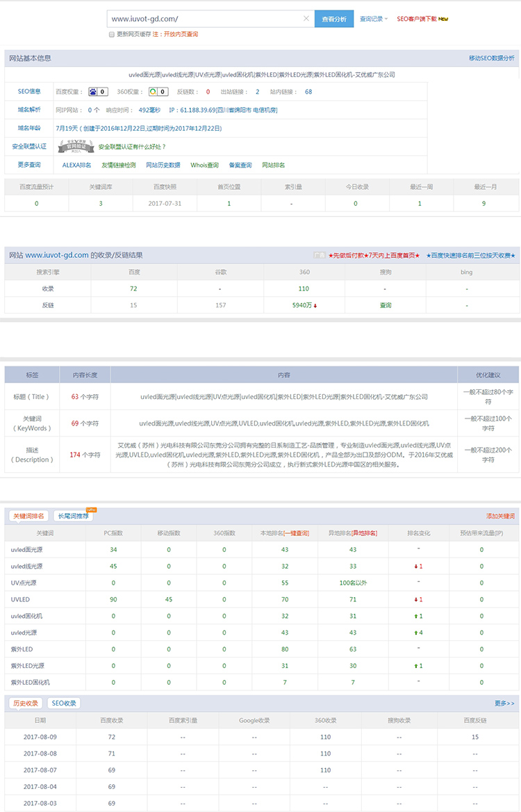
Task: Open the 友情链接检测 link
Action: tap(119, 165)
